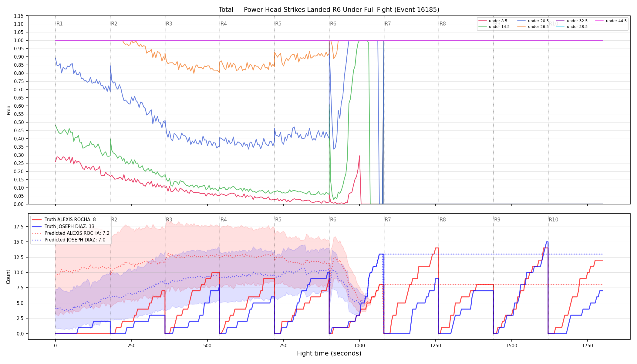
Task: Click the R1 round label in the Prob chart
Action: [59, 24]
